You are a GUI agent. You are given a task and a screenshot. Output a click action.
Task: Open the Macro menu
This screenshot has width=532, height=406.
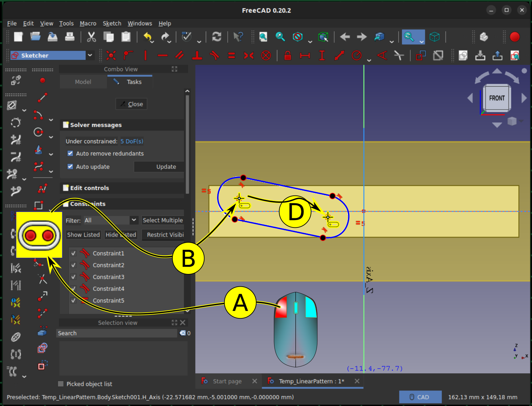(88, 23)
